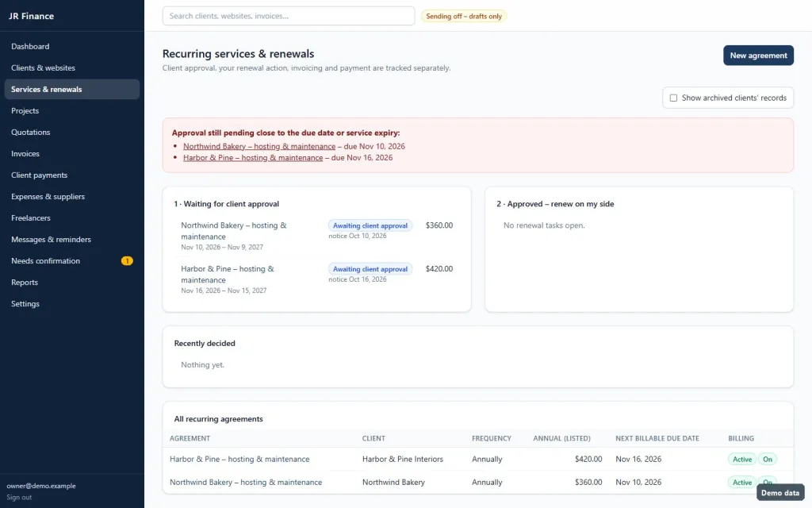Create a New agreement

click(758, 56)
